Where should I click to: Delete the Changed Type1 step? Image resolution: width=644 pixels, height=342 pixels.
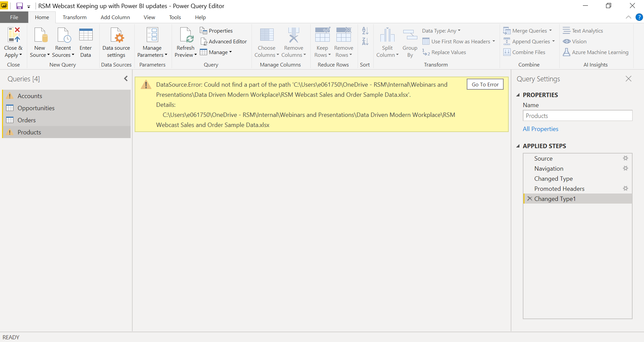530,199
